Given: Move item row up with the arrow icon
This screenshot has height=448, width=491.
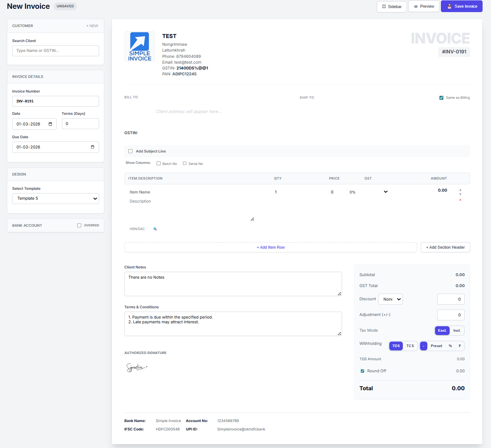Looking at the screenshot, I should [460, 189].
